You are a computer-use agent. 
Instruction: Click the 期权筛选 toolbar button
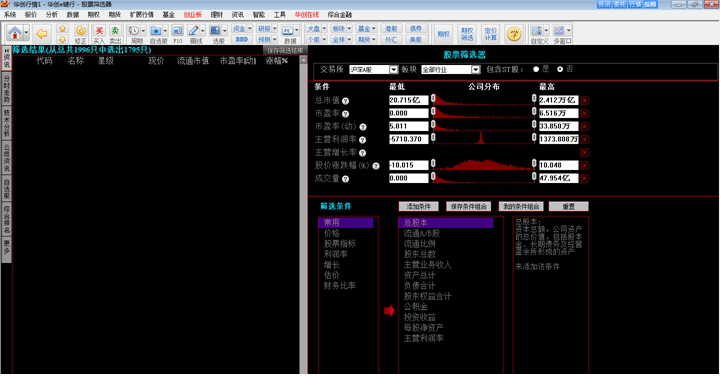pyautogui.click(x=467, y=34)
